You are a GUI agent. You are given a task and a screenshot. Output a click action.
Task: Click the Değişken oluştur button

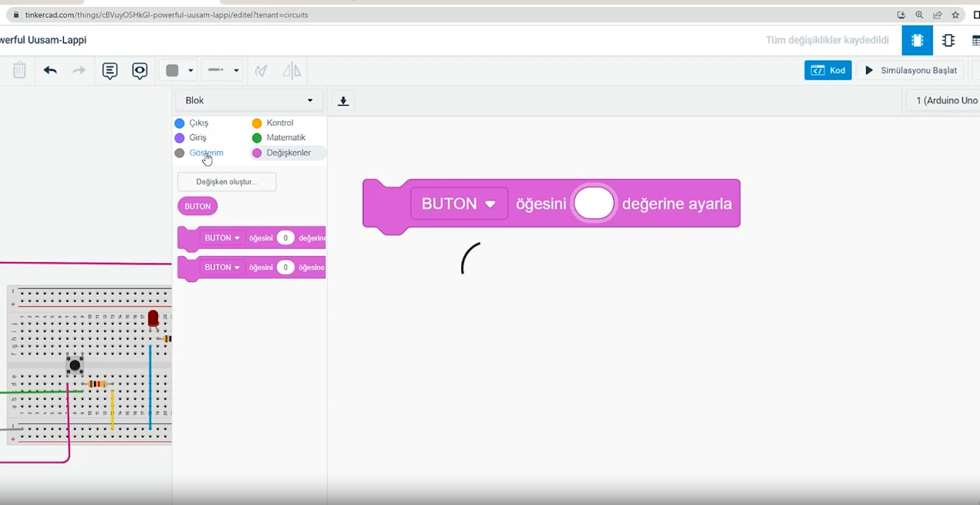(x=227, y=182)
